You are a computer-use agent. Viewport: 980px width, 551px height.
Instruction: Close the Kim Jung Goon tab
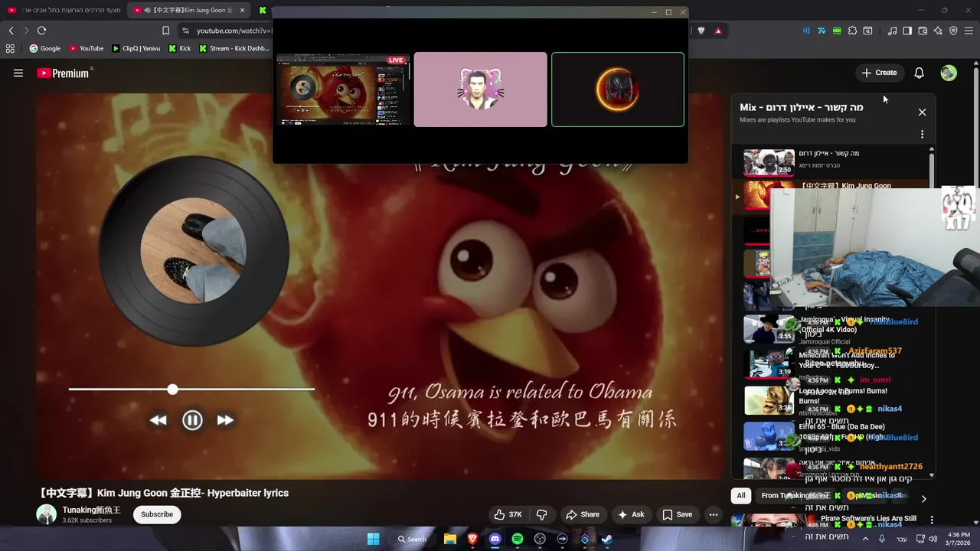[x=243, y=10]
